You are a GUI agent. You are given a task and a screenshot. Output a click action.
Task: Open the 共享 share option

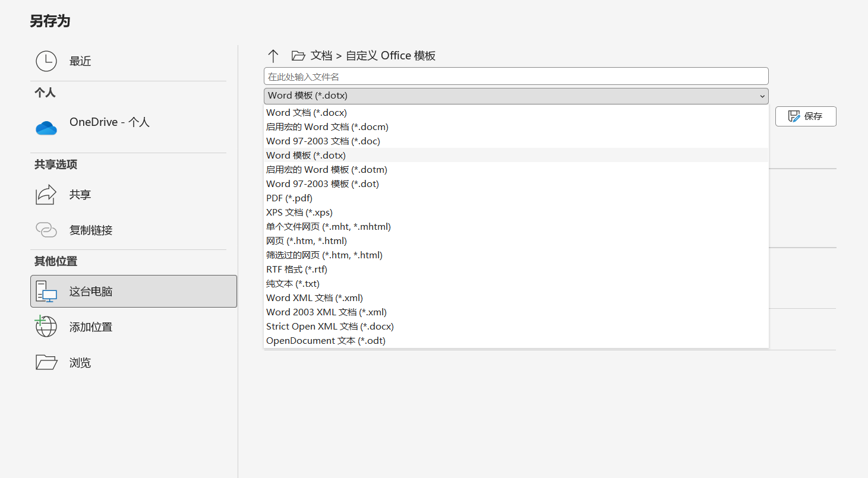point(80,195)
